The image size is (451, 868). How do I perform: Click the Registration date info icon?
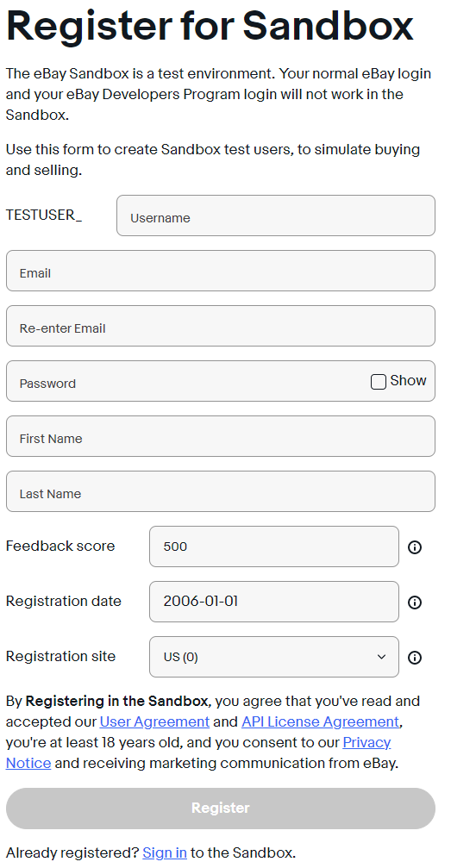coord(415,603)
